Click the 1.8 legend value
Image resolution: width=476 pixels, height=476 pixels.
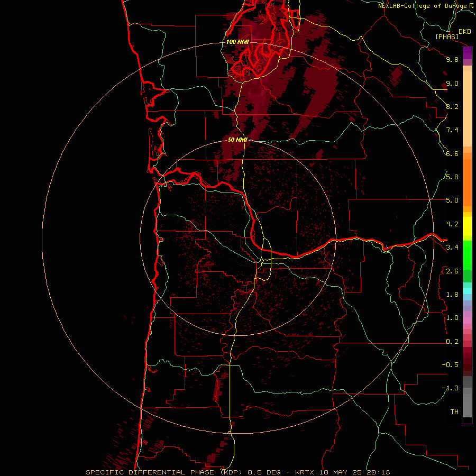pos(452,295)
